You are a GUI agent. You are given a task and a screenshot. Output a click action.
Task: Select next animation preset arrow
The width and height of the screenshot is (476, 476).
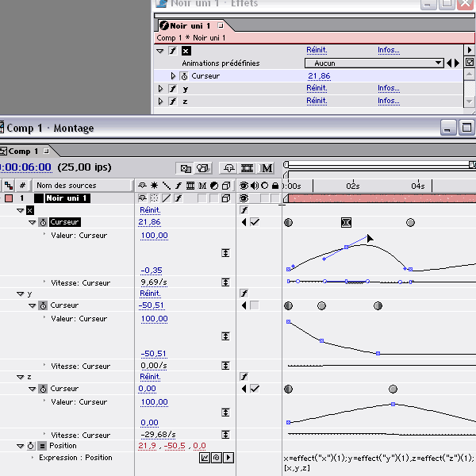pyautogui.click(x=457, y=63)
